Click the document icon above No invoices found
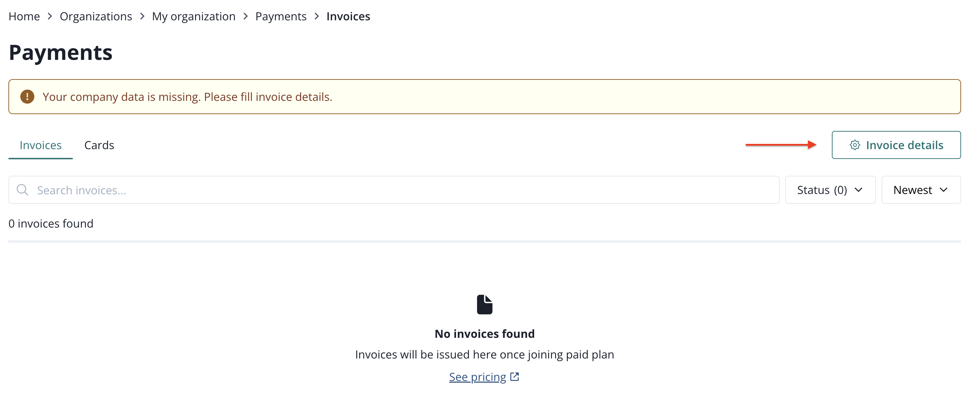Screen dimensions: 980x418 (x=484, y=304)
